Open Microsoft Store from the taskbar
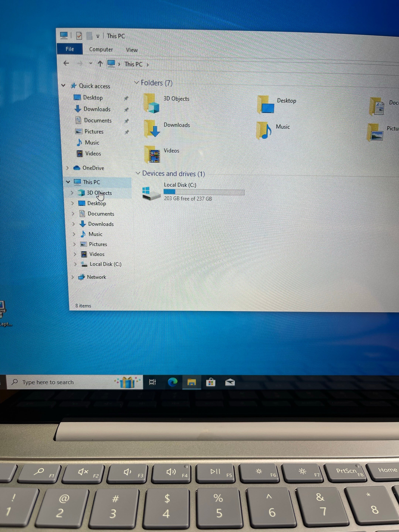399x532 pixels. pos(210,382)
